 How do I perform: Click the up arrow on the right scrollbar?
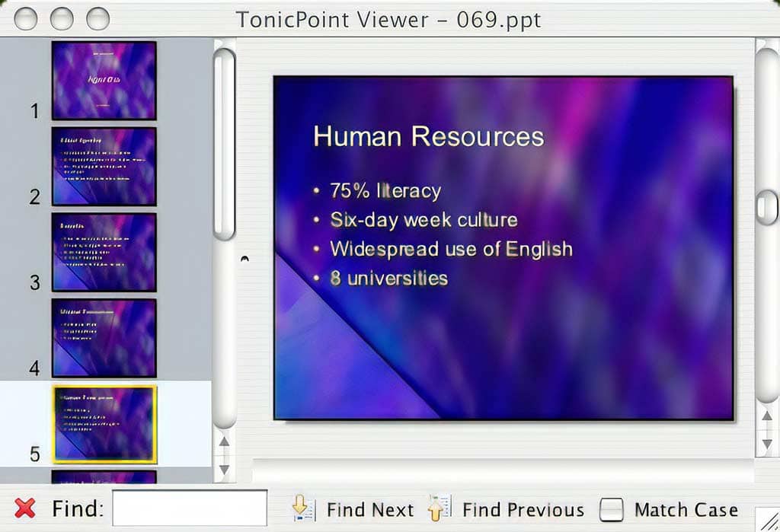(x=767, y=416)
